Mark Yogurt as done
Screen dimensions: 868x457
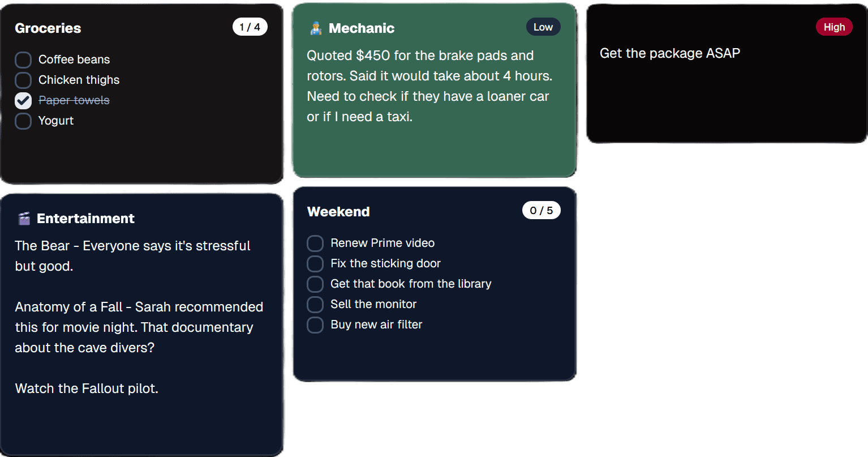(x=23, y=121)
